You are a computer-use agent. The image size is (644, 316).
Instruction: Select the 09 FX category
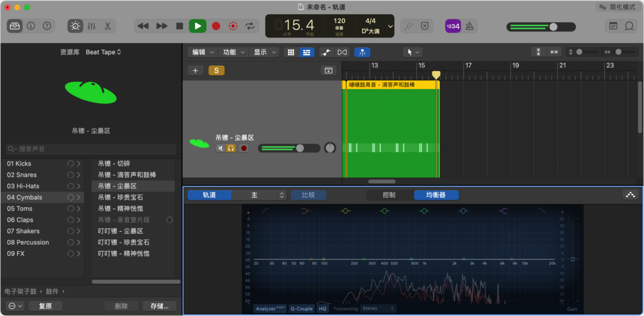tap(42, 254)
